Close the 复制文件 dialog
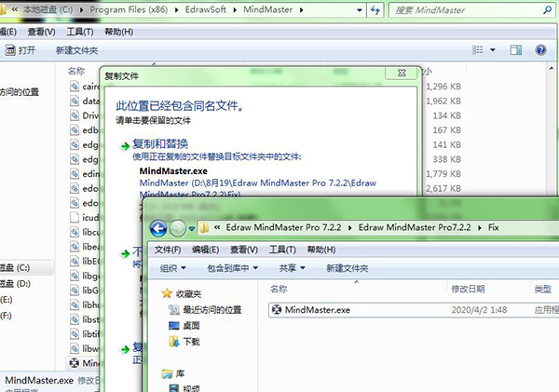Screen dimensions: 559x392 (x=402, y=73)
